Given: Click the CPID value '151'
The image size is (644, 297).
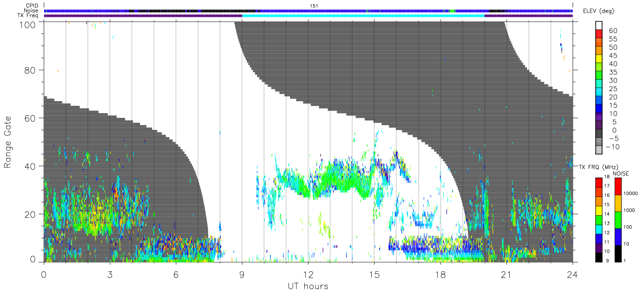Looking at the screenshot, I should point(314,5).
